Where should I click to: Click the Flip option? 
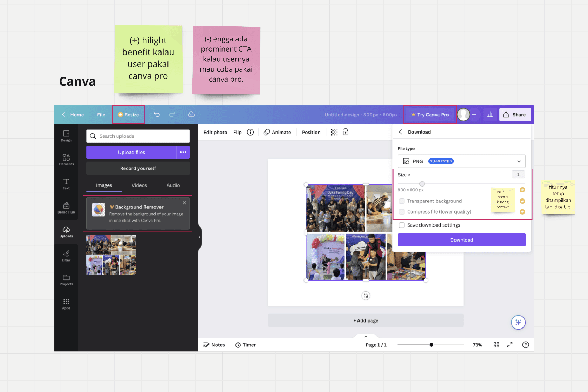(x=237, y=132)
